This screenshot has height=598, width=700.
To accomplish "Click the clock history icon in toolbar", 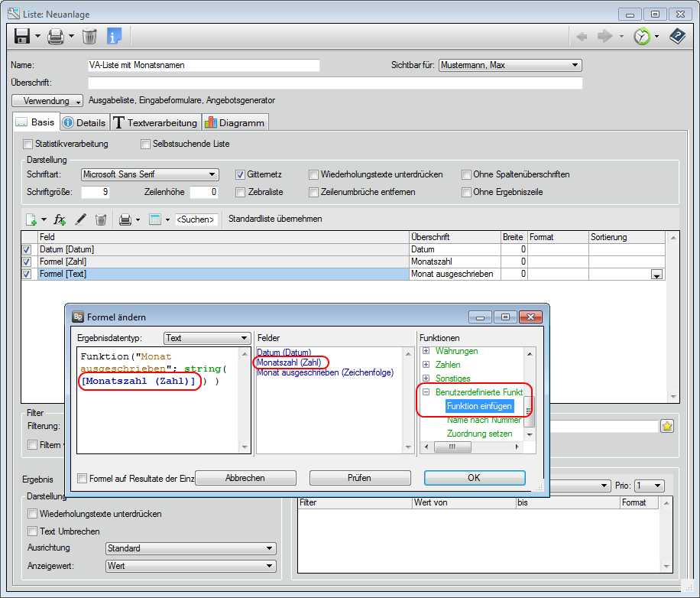I will pyautogui.click(x=641, y=36).
